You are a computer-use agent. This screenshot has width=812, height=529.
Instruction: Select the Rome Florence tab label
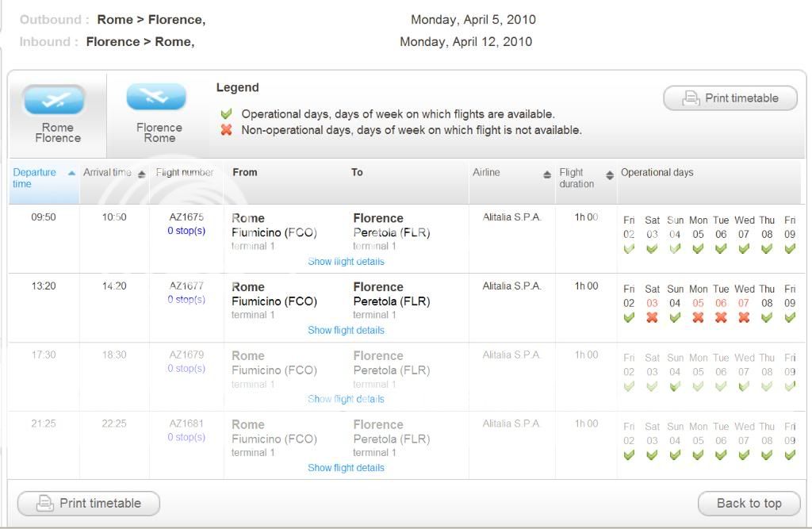tap(57, 132)
